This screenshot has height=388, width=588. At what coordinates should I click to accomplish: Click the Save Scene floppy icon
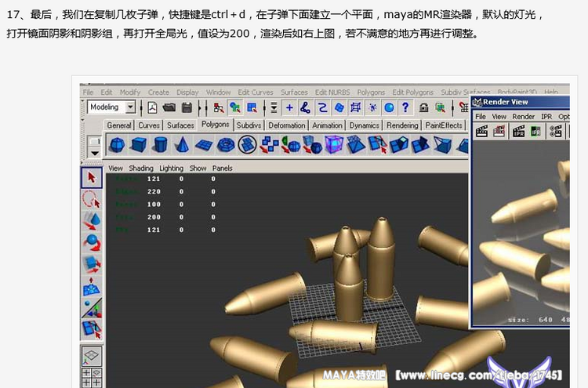coord(187,108)
